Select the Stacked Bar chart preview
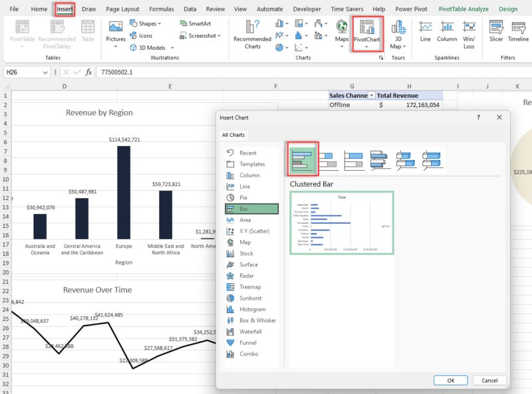The image size is (532, 394). pos(328,159)
